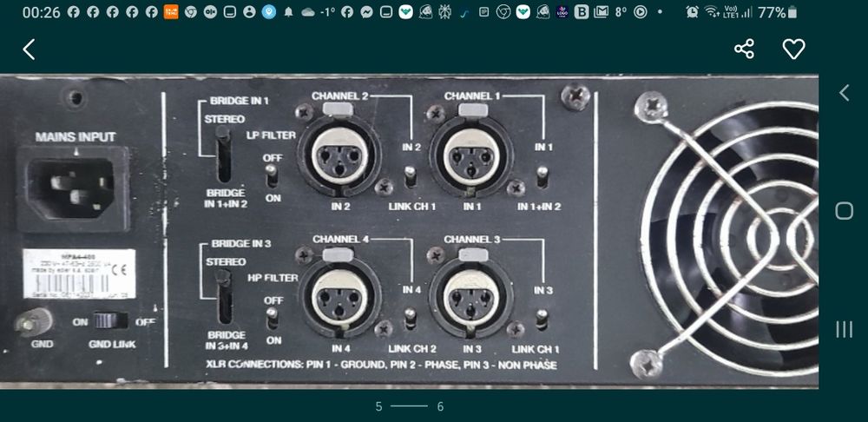This screenshot has height=422, width=868.
Task: Tap the OLX notification icon
Action: coord(210,12)
